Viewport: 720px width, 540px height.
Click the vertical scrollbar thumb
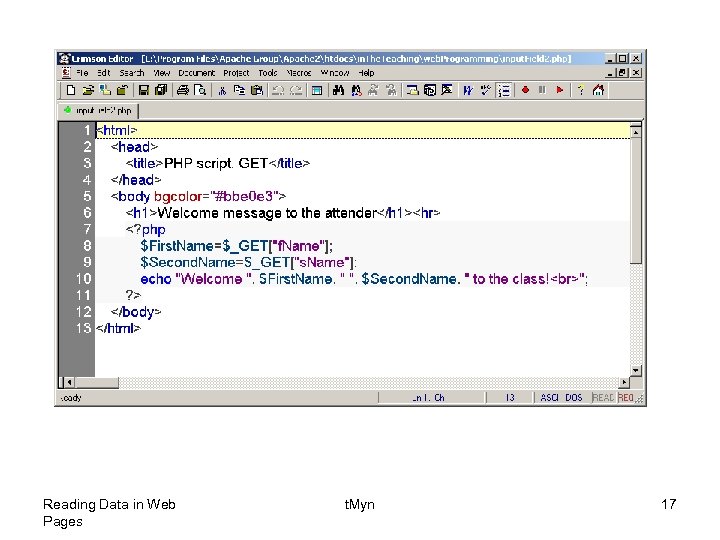click(636, 201)
